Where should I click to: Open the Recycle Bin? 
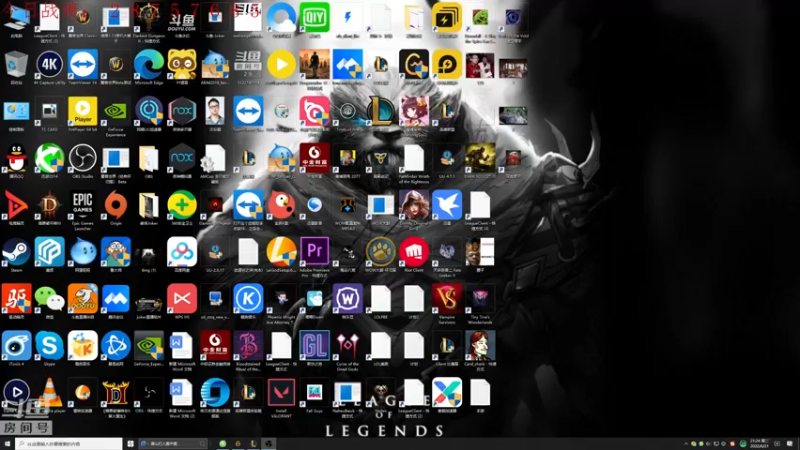[x=16, y=65]
